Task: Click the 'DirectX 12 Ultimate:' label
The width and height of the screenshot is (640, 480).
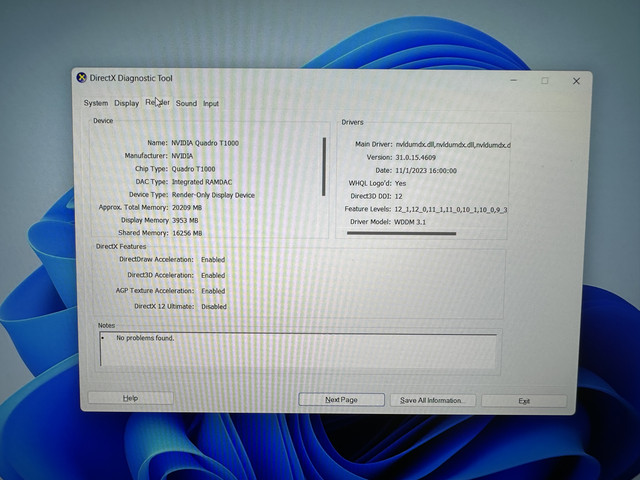Action: click(164, 306)
